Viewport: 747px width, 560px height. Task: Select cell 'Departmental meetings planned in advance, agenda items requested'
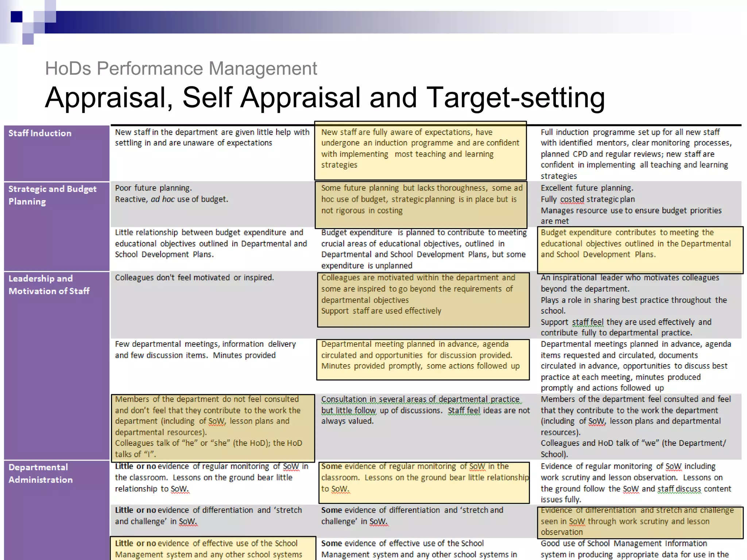[x=639, y=366]
